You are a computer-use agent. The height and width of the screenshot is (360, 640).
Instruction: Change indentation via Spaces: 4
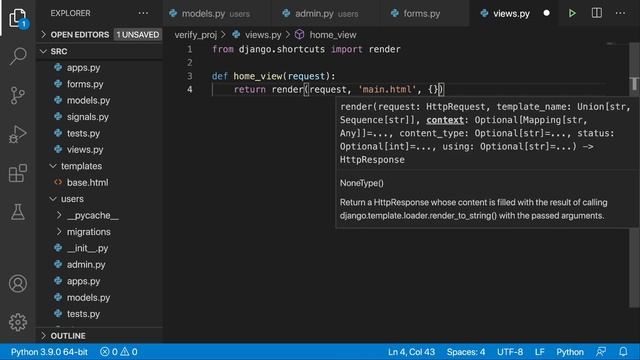(x=466, y=352)
